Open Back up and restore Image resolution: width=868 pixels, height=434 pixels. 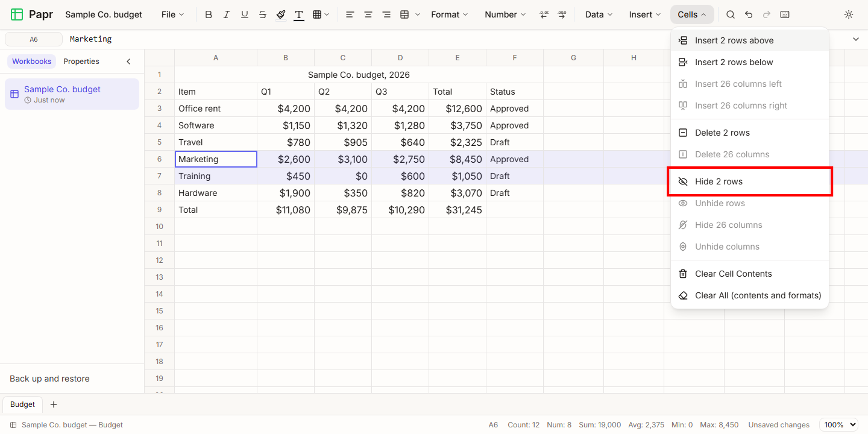(49, 379)
